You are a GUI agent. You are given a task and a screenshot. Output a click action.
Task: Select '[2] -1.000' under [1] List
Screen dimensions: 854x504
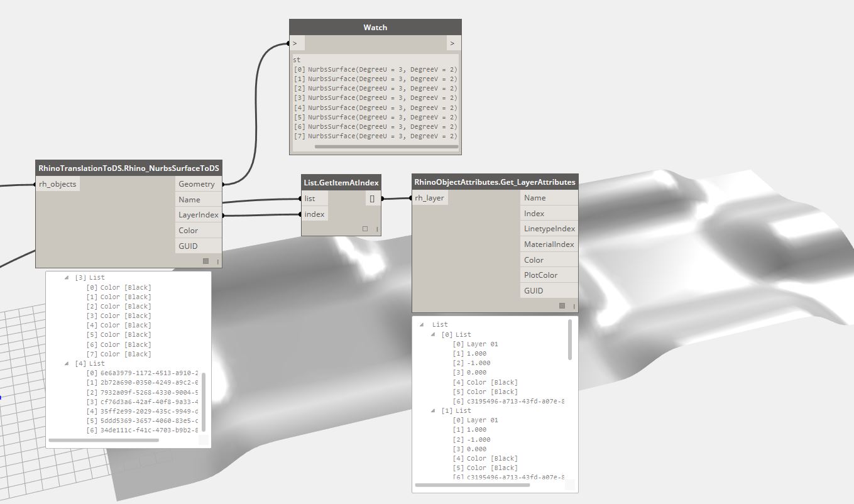(x=472, y=439)
